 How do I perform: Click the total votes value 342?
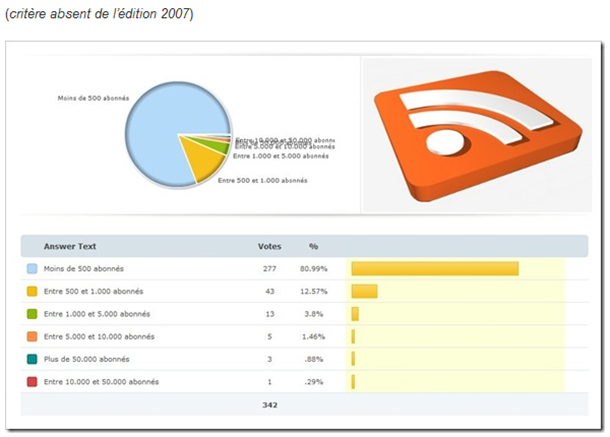click(270, 405)
